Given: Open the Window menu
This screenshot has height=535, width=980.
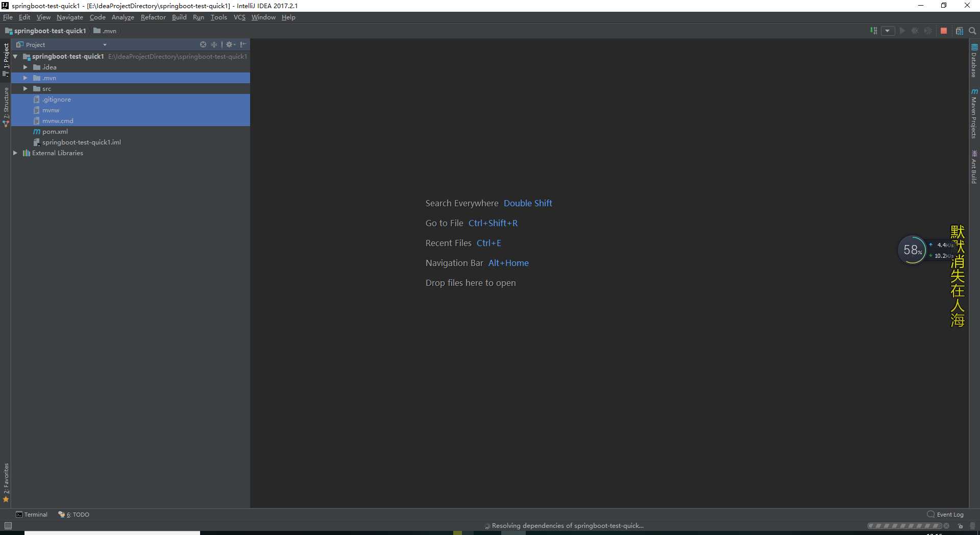Looking at the screenshot, I should 263,17.
